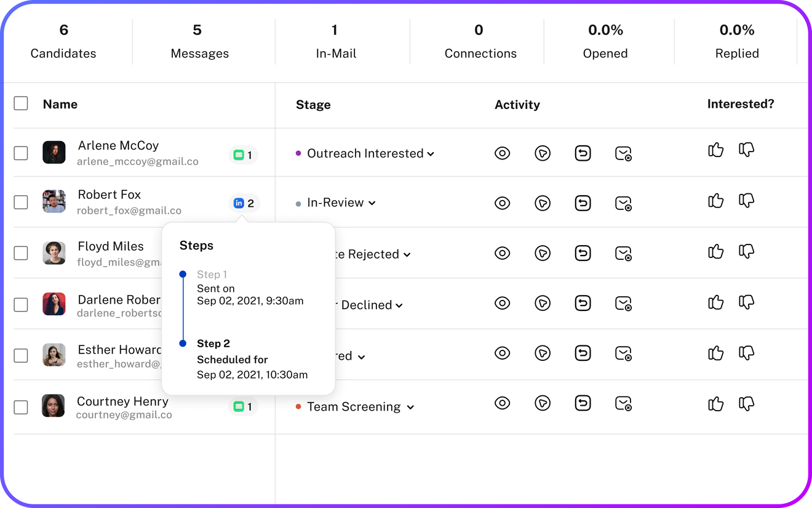Image resolution: width=812 pixels, height=508 pixels.
Task: Click thumbs down for Esther Howard
Action: (746, 353)
